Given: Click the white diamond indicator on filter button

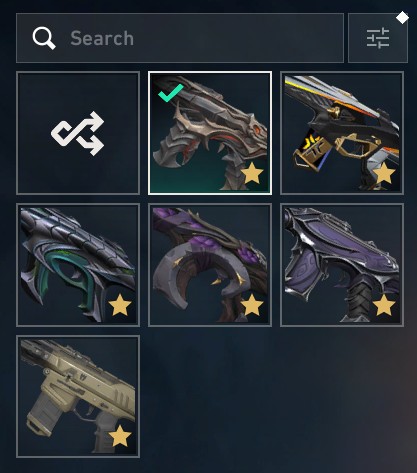Looking at the screenshot, I should 402,18.
